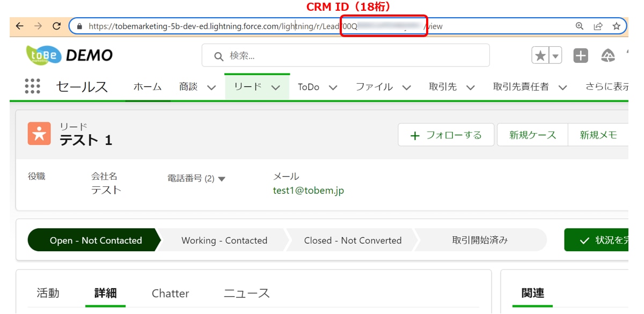Open the ファイル navigation tab
This screenshot has height=314, width=644.
pyautogui.click(x=374, y=86)
